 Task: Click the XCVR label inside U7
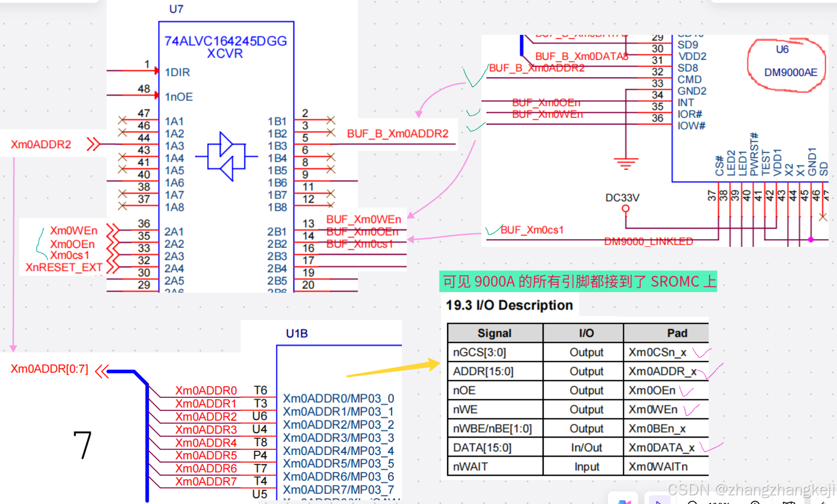[225, 53]
